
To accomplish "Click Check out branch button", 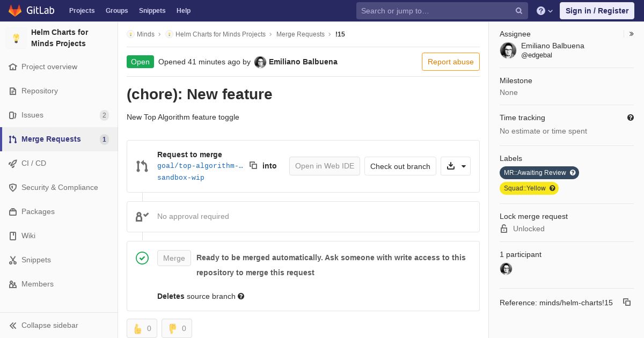I will point(400,166).
